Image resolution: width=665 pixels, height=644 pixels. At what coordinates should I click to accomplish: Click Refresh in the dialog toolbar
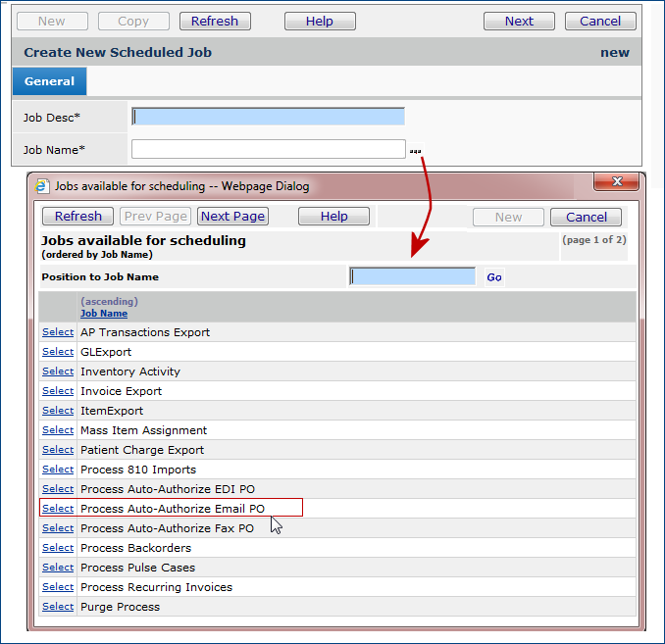click(78, 217)
